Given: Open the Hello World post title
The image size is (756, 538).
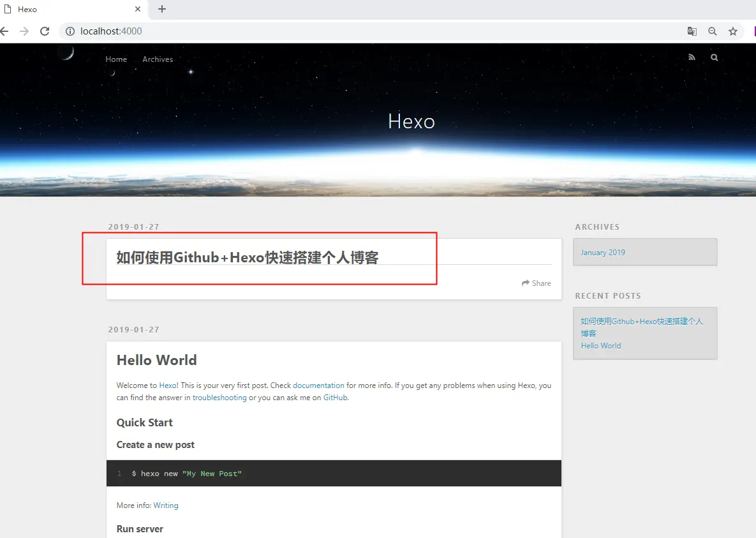Looking at the screenshot, I should (157, 360).
